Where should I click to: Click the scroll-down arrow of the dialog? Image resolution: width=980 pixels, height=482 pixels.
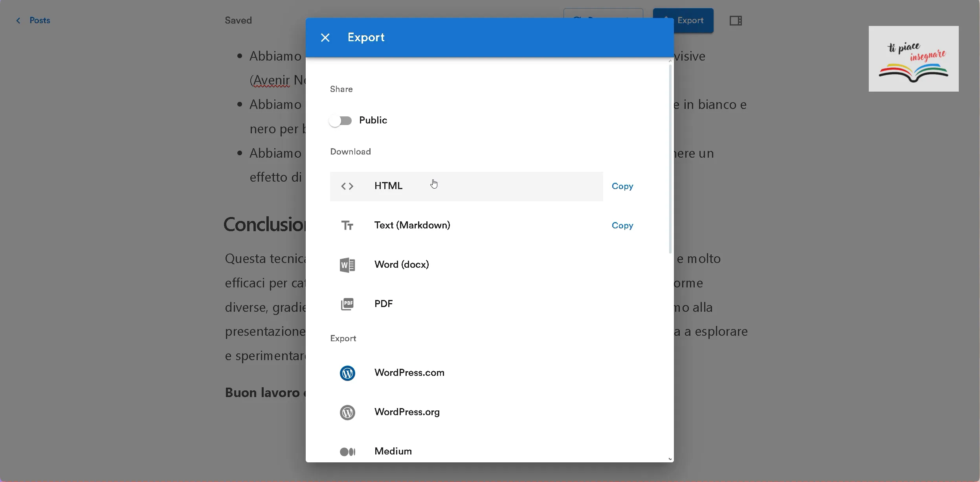pyautogui.click(x=670, y=459)
